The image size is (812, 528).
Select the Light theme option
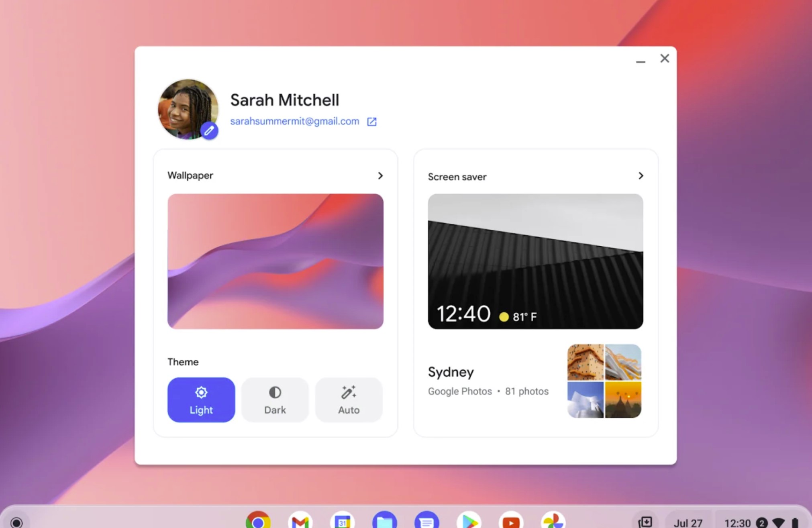pyautogui.click(x=201, y=400)
